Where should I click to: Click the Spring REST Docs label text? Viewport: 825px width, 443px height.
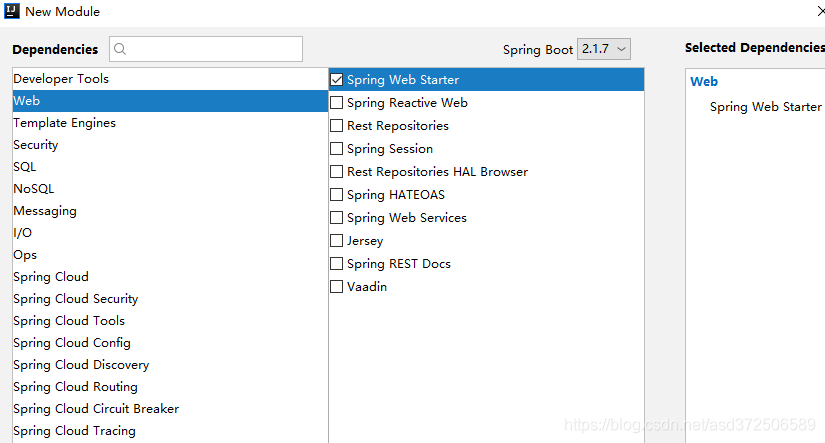point(399,264)
